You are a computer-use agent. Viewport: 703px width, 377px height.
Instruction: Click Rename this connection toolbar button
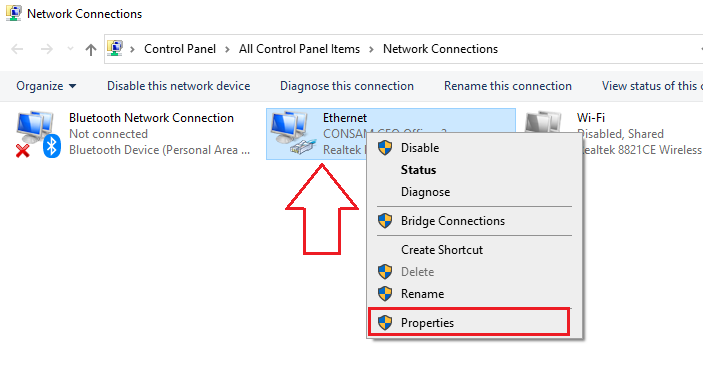tap(508, 86)
